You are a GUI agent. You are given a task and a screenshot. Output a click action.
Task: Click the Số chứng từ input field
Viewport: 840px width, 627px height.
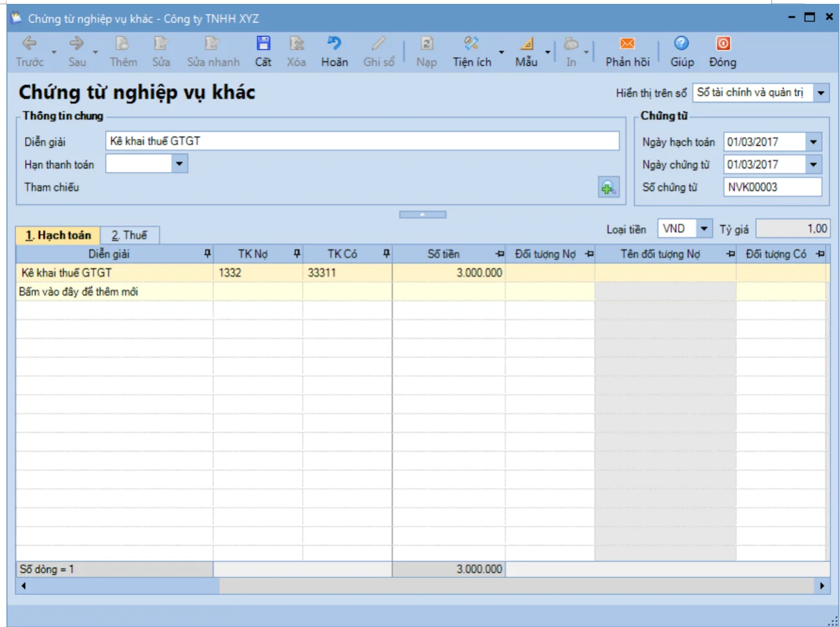point(772,187)
